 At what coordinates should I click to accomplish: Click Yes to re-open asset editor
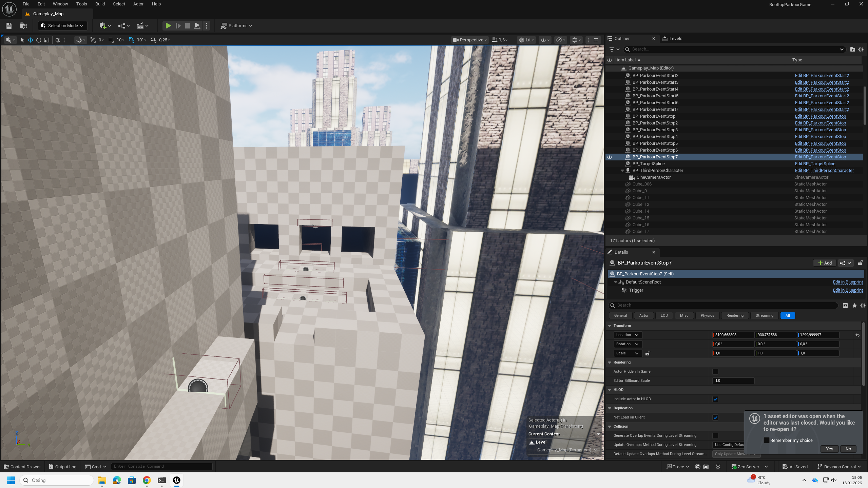coord(829,449)
